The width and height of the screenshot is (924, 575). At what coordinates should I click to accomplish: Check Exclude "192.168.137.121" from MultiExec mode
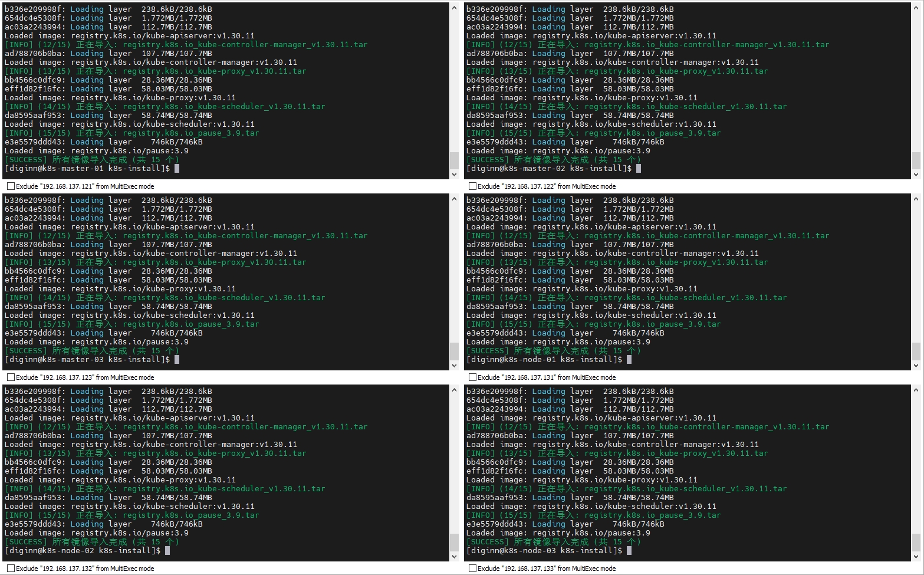point(11,186)
